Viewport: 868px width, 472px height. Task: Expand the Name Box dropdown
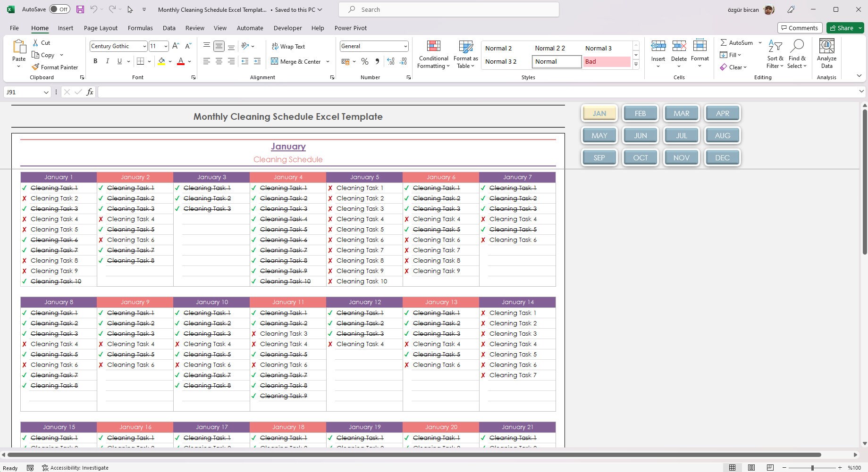[x=46, y=92]
